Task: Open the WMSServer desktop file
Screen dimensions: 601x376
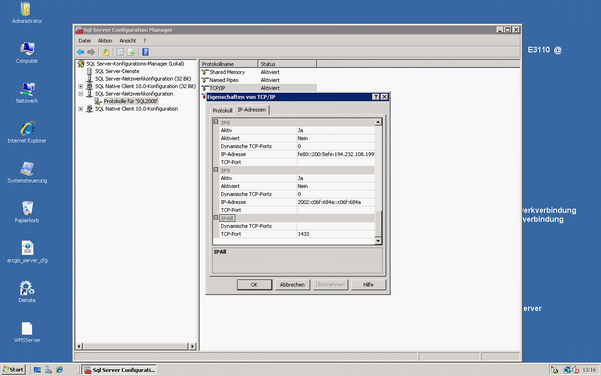Action: pos(26,332)
